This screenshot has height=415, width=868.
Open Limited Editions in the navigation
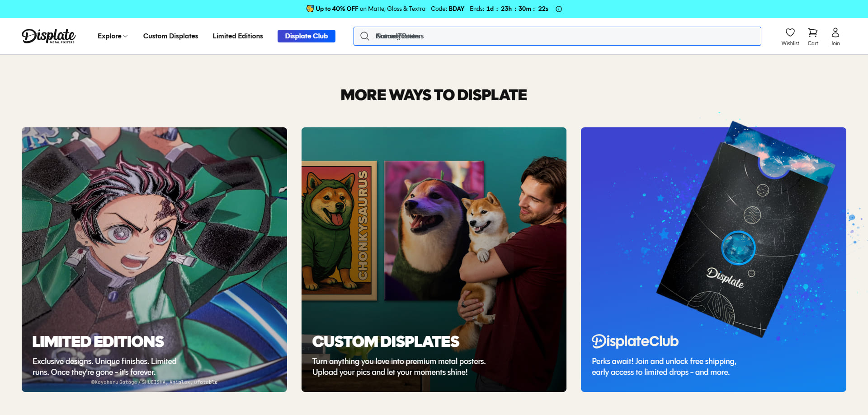pos(238,36)
